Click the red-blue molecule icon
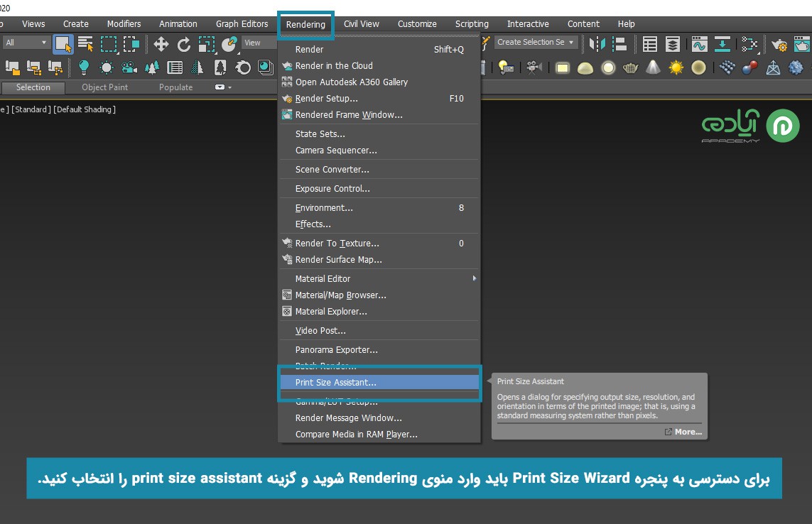The height and width of the screenshot is (524, 812). click(x=750, y=67)
